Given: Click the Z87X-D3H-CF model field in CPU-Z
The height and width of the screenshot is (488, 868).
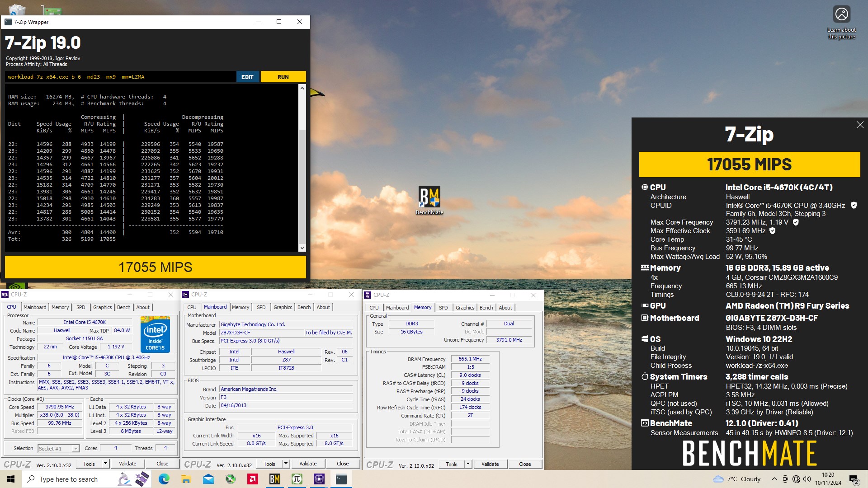Looking at the screenshot, I should click(262, 333).
